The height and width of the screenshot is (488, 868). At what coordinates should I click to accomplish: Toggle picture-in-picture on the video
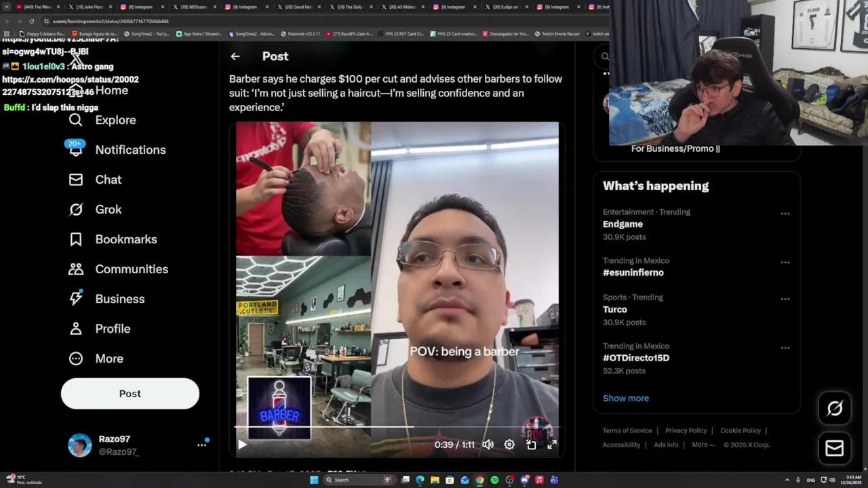(x=531, y=445)
